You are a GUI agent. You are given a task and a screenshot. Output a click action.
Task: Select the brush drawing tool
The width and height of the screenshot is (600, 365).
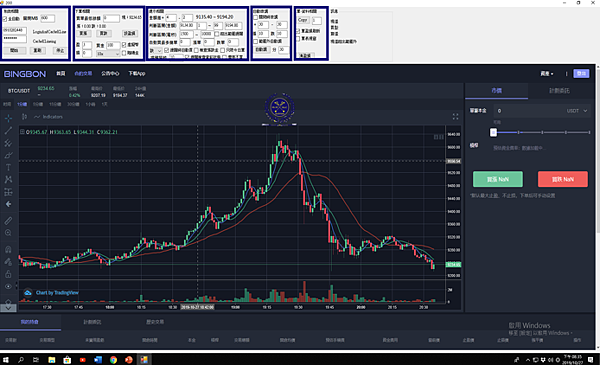[8, 155]
